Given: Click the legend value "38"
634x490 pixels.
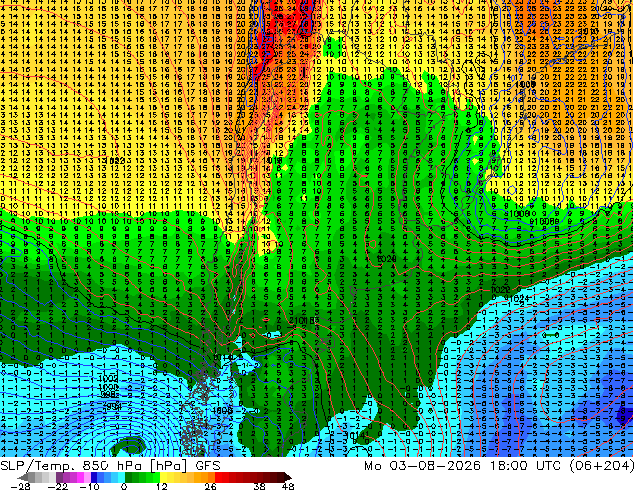Looking at the screenshot, I should (x=260, y=486).
